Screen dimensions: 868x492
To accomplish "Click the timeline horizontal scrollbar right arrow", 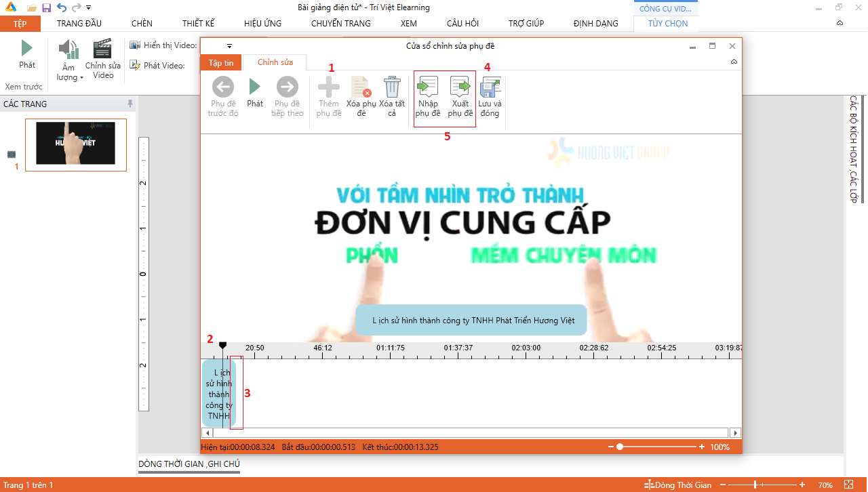I will 735,432.
